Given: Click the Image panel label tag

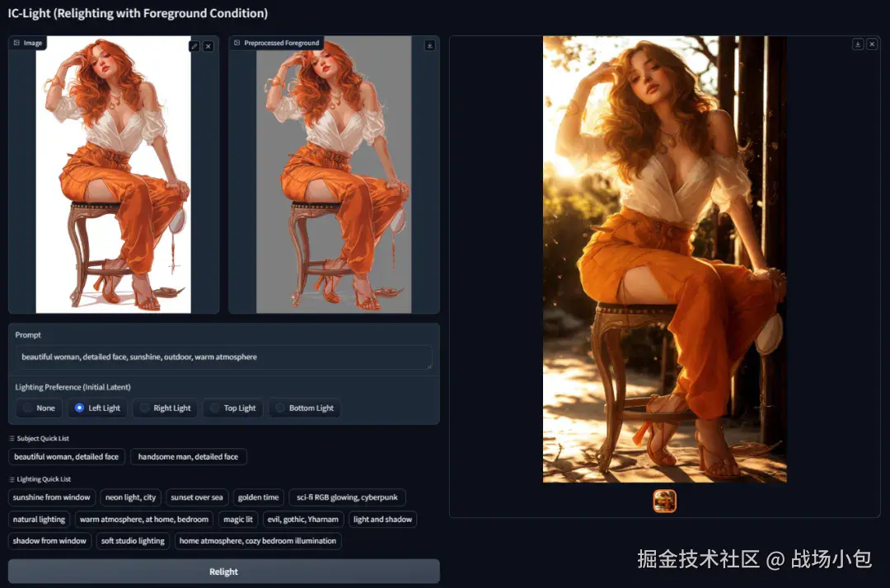Looking at the screenshot, I should coord(27,43).
